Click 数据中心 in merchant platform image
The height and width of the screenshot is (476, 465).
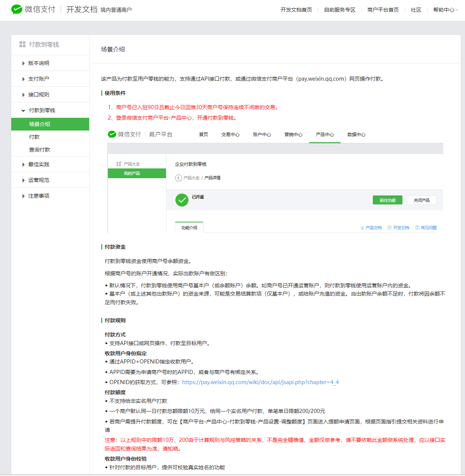(356, 135)
